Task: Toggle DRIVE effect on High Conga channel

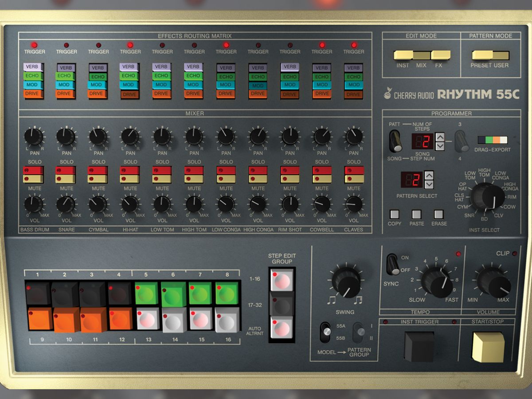Action: coord(258,94)
